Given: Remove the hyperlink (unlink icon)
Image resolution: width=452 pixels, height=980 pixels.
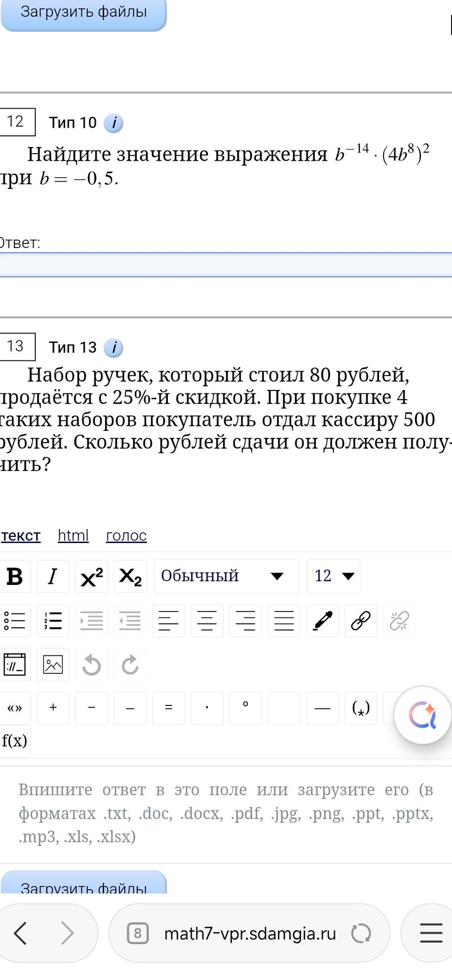Looking at the screenshot, I should coord(399,621).
